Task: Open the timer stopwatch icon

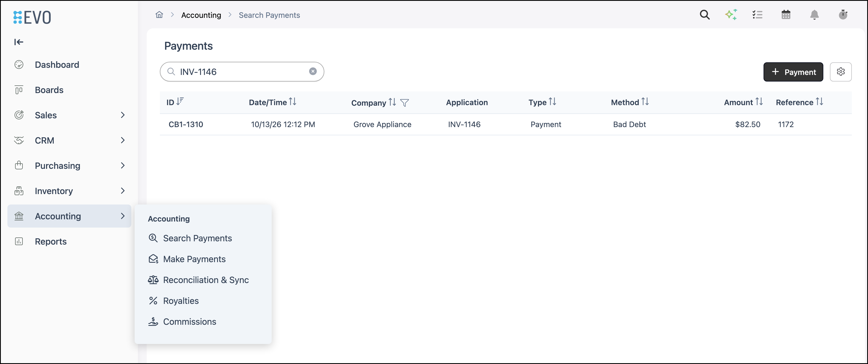Action: point(843,15)
